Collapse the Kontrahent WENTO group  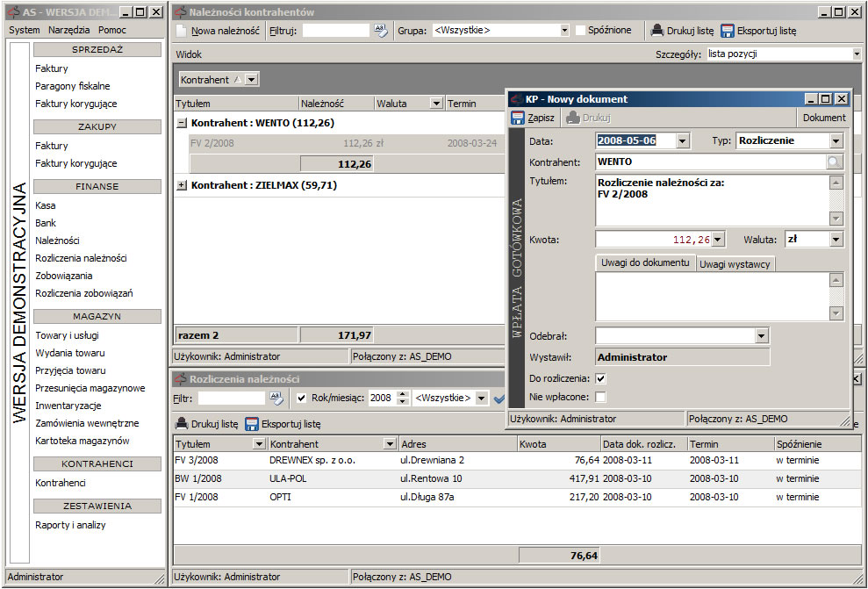tap(181, 123)
